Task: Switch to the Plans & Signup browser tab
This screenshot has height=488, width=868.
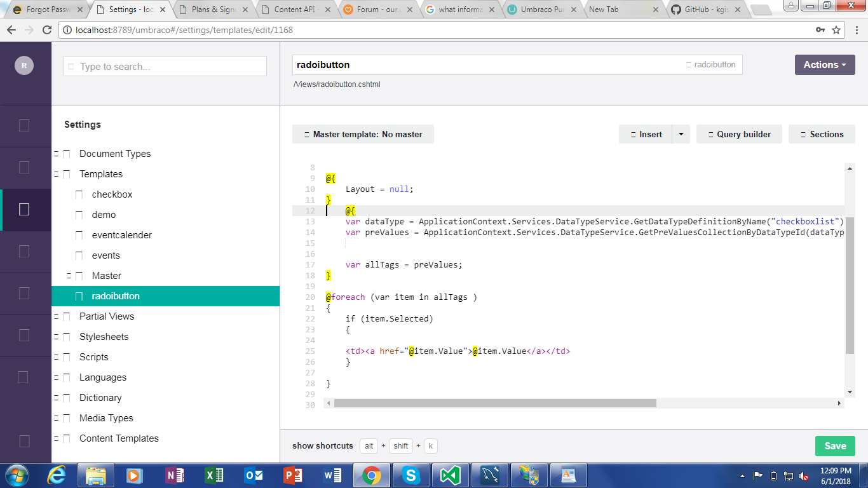Action: (x=215, y=10)
